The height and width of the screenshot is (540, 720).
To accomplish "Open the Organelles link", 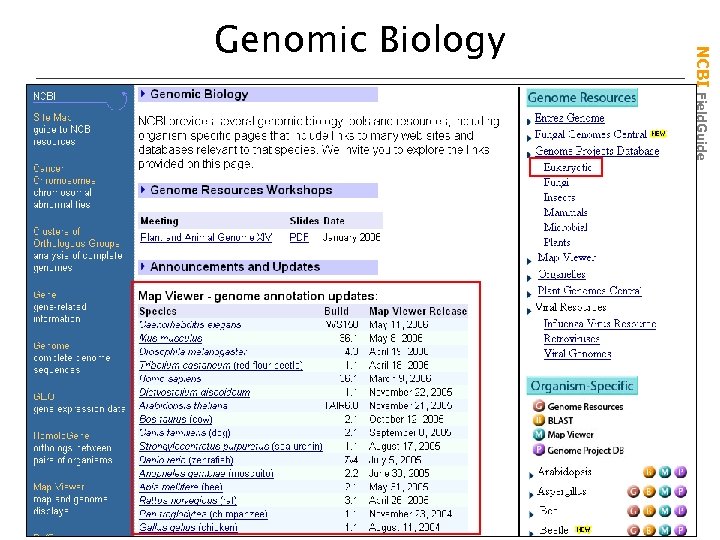I will (x=562, y=274).
